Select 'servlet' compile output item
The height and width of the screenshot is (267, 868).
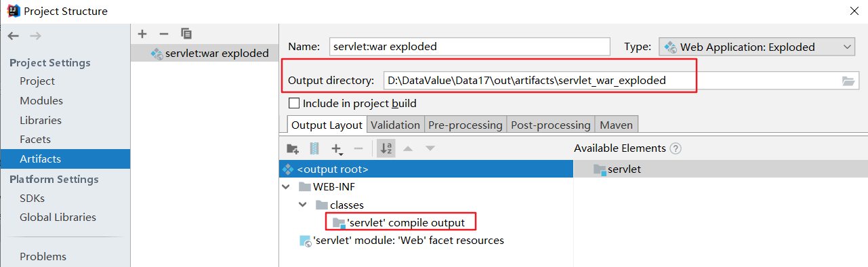[x=407, y=222]
